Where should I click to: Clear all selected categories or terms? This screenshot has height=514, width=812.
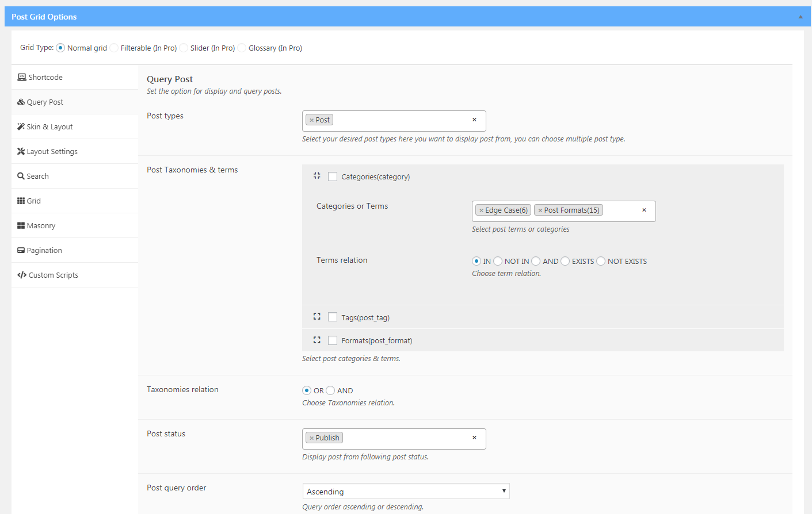[x=644, y=210]
